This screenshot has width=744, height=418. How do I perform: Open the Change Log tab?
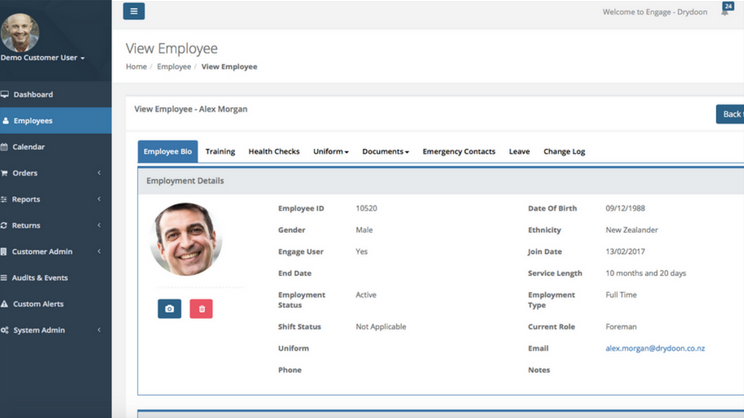564,151
